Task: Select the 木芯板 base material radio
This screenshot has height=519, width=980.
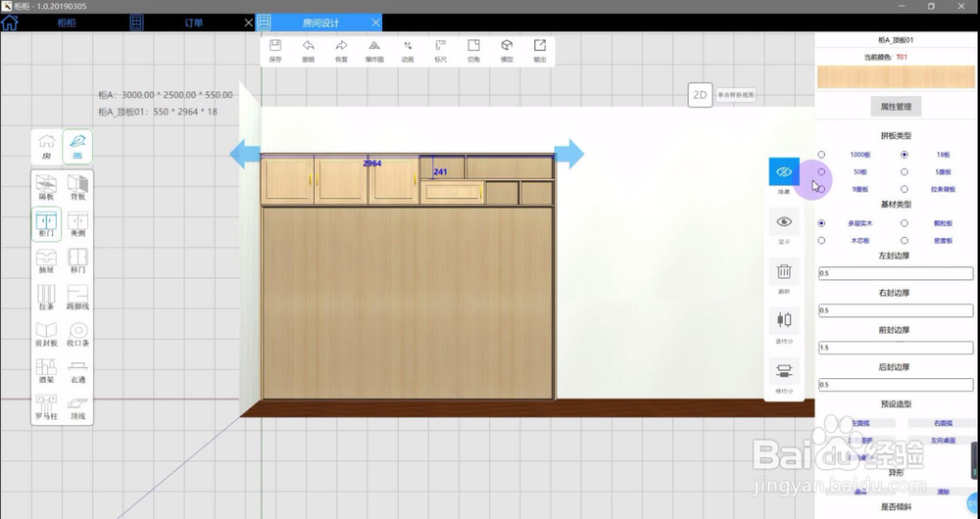Action: click(821, 241)
